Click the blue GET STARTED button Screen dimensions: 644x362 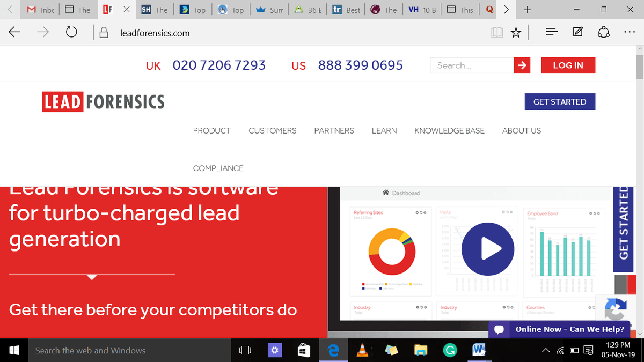[560, 101]
